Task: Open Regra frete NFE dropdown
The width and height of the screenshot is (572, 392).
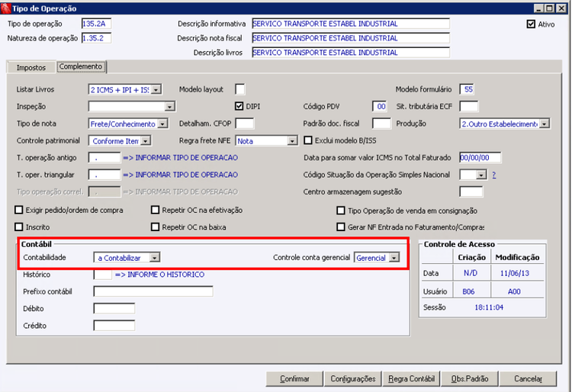Action: [292, 141]
